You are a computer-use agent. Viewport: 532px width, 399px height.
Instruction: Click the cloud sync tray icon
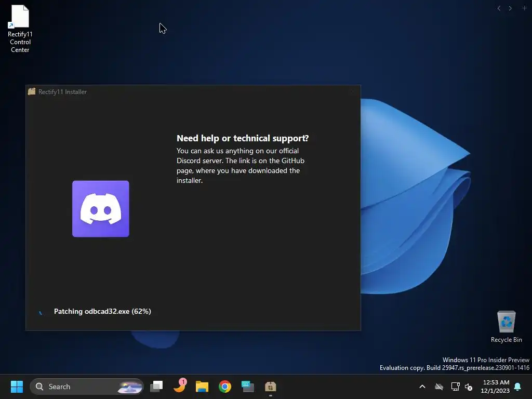[x=439, y=387]
